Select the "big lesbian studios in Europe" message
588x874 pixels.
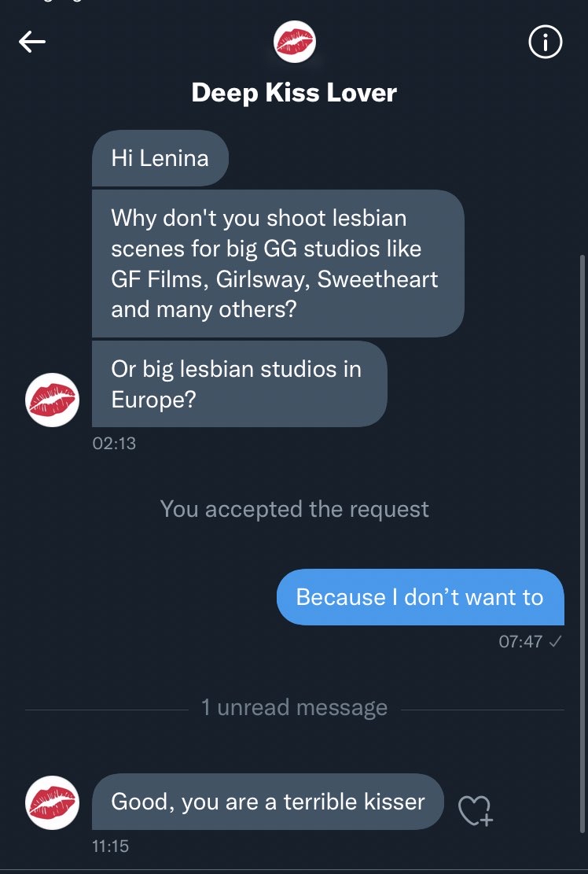(x=238, y=384)
